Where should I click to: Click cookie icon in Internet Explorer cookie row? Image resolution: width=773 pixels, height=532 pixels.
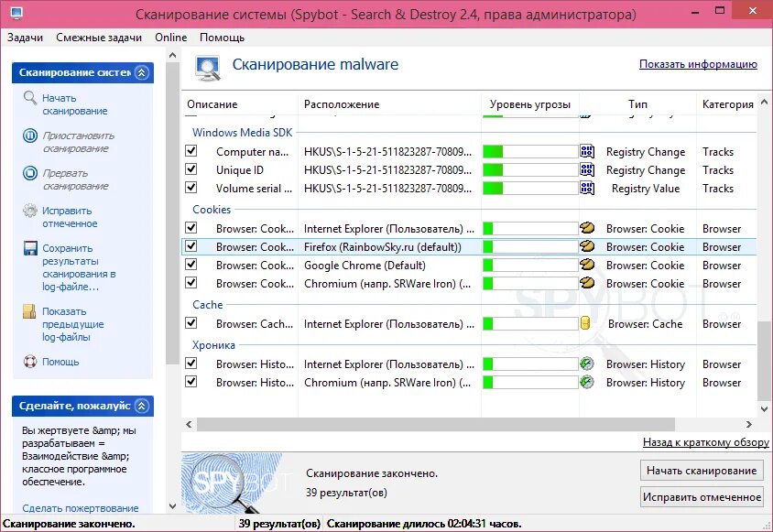tap(587, 228)
